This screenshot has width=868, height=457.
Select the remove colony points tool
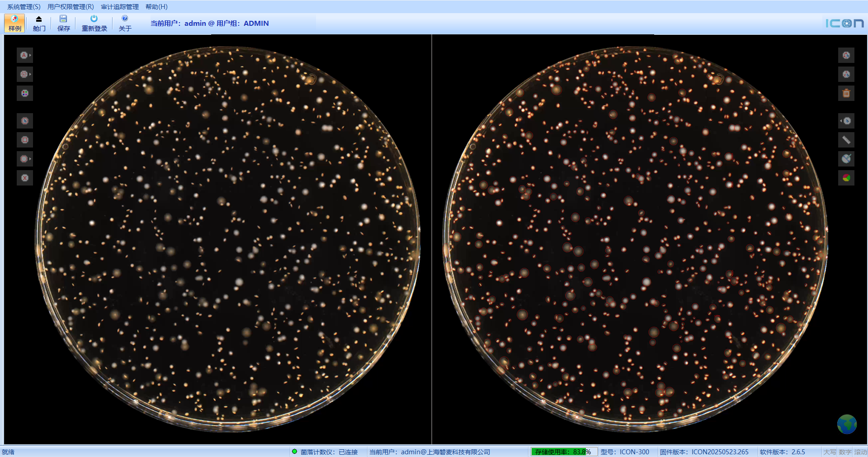pyautogui.click(x=846, y=74)
